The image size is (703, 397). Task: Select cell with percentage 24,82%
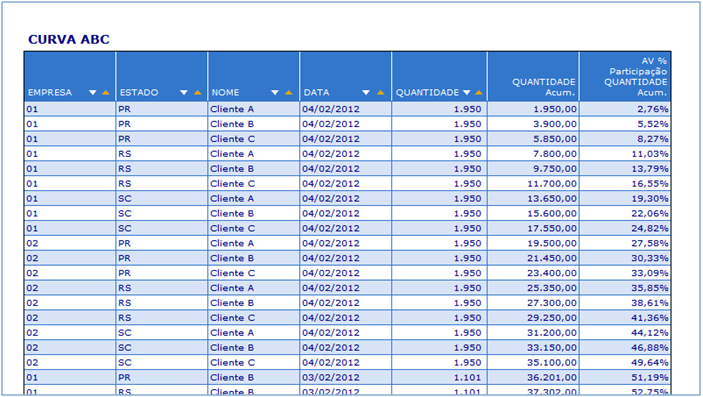(x=625, y=228)
